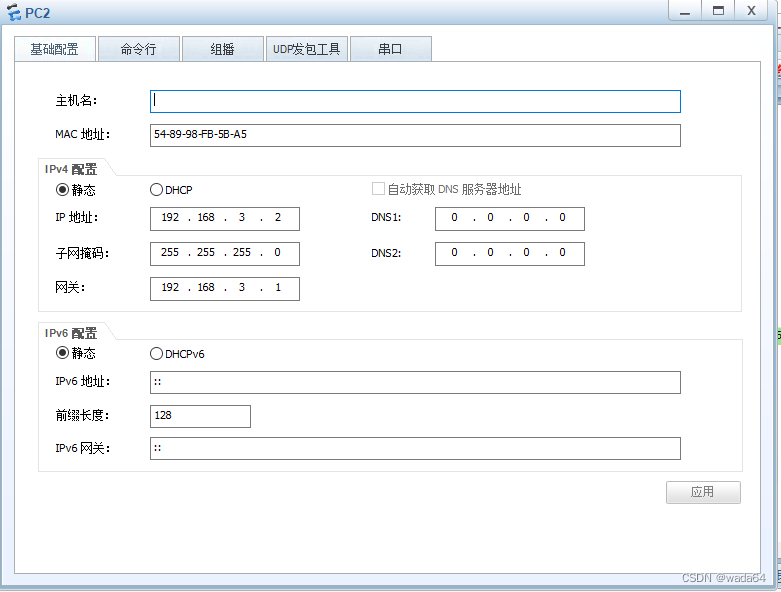781x592 pixels.
Task: Open the 串口 tab
Action: click(x=390, y=49)
